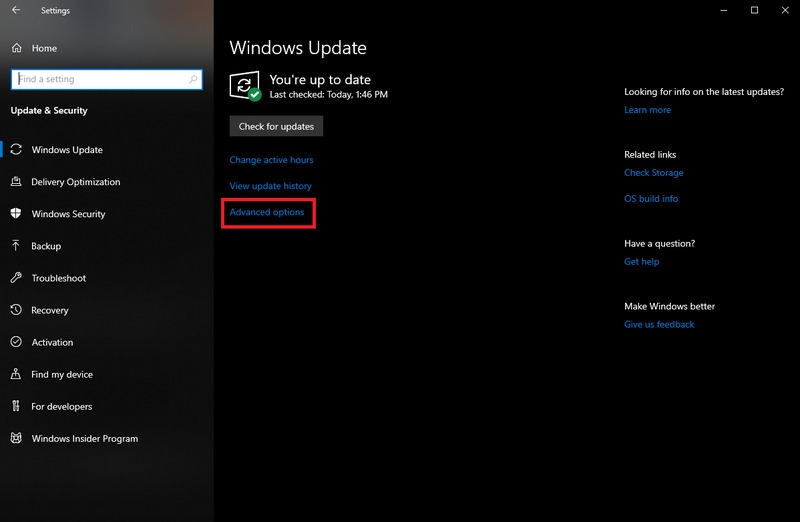
Task: Click Learn more about latest updates
Action: [x=647, y=110]
